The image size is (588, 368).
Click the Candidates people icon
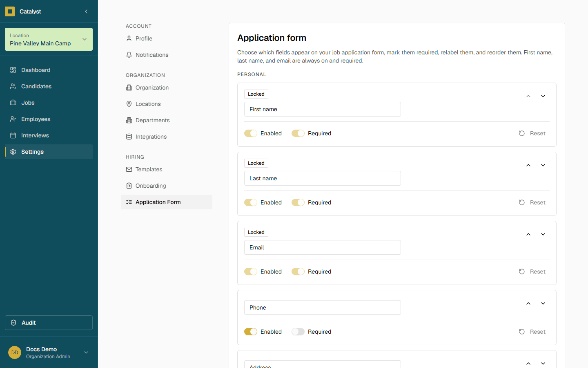click(13, 86)
